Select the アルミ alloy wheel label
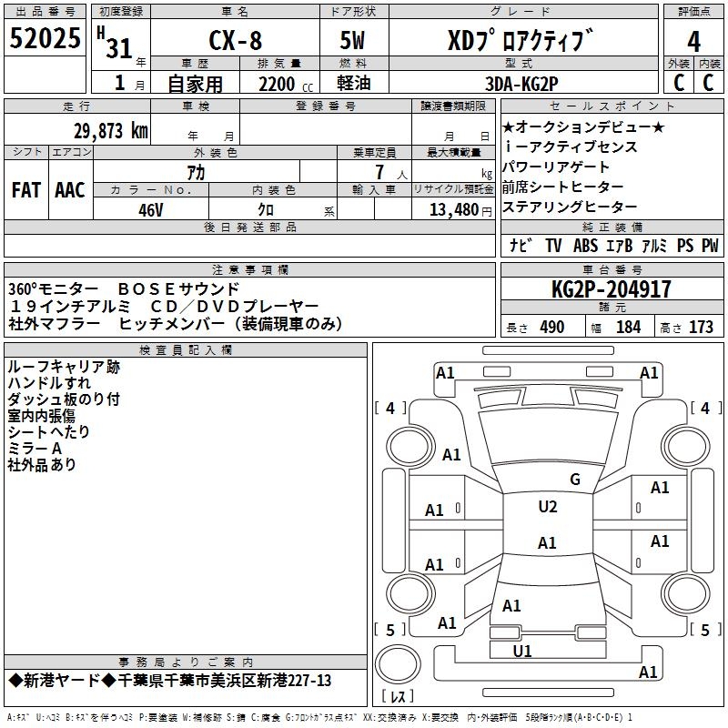This screenshot has width=728, height=728. [654, 245]
